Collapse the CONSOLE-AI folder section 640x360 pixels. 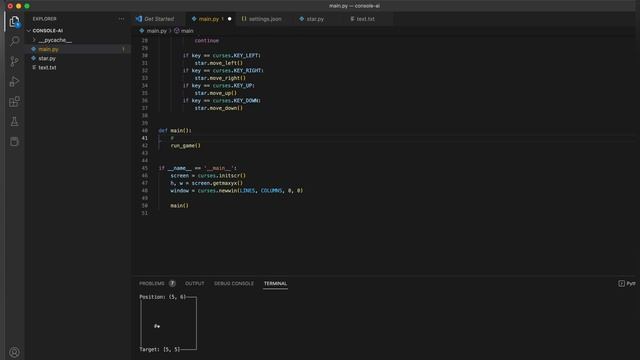pyautogui.click(x=47, y=31)
